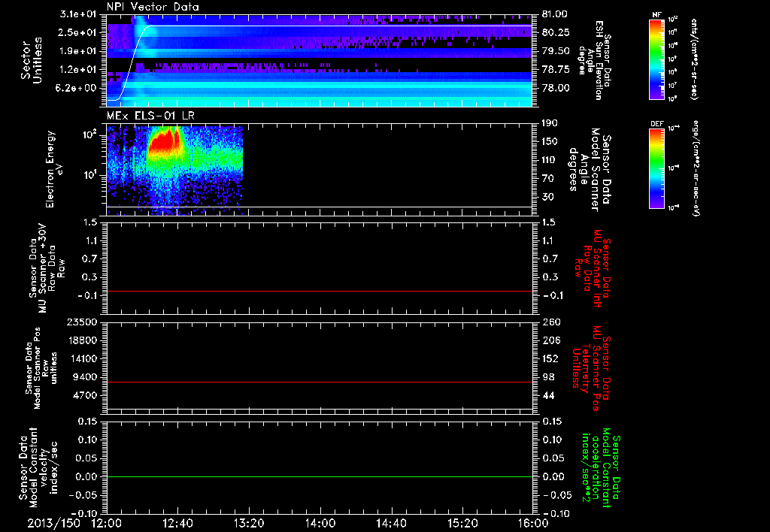
Task: Click the 78.00 elevation tick label
Action: pos(555,88)
